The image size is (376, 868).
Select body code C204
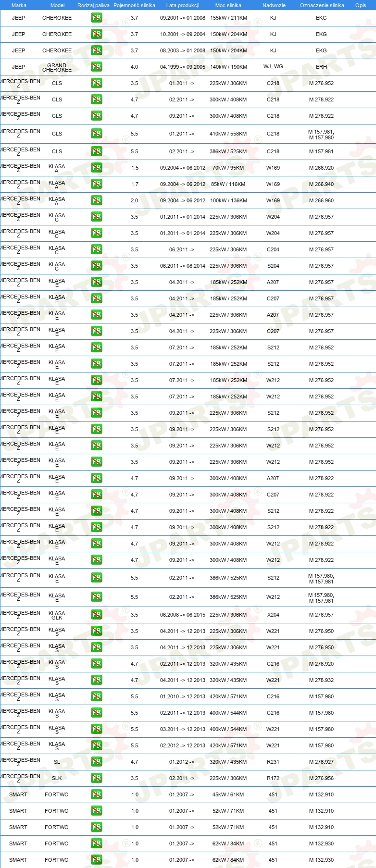(273, 249)
